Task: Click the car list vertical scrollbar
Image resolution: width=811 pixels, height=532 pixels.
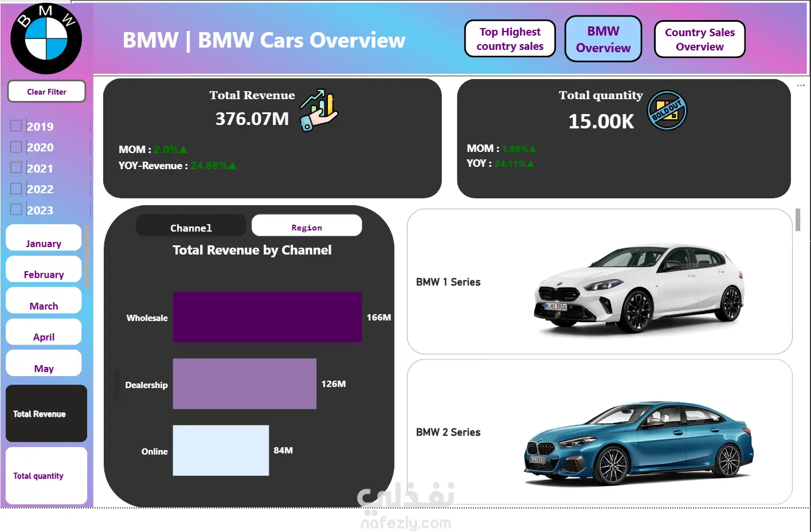Action: (798, 220)
